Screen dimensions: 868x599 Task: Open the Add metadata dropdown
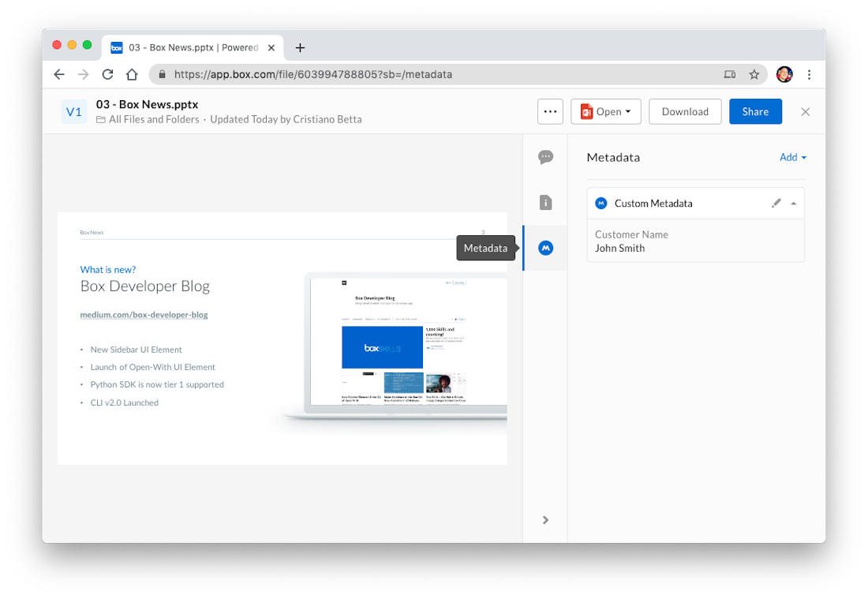point(793,157)
